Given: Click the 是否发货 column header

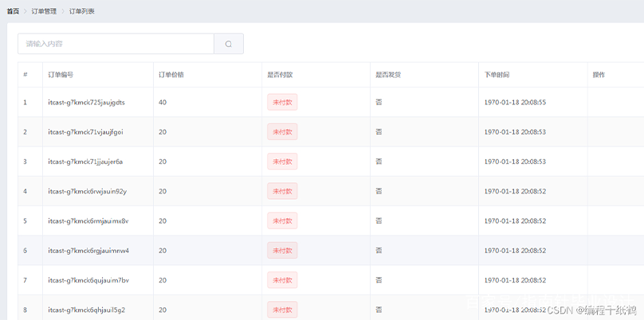Looking at the screenshot, I should tap(388, 75).
